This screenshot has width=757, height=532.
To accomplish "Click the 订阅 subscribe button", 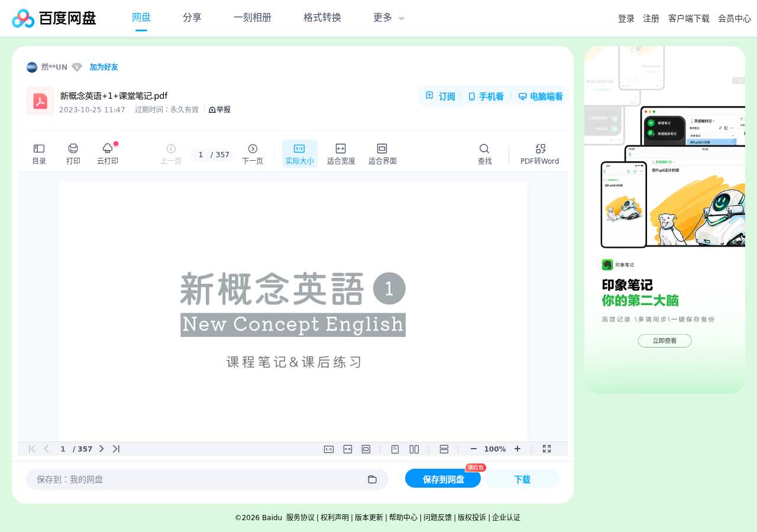I will tap(440, 96).
